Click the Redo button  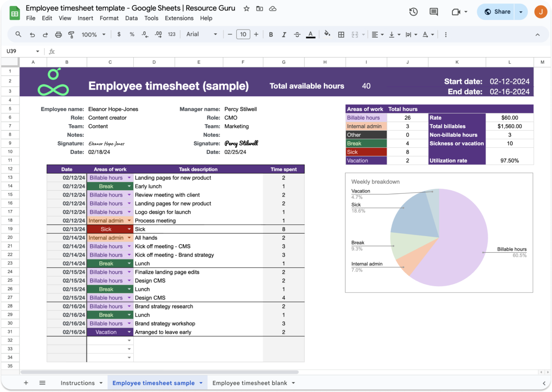tap(45, 34)
